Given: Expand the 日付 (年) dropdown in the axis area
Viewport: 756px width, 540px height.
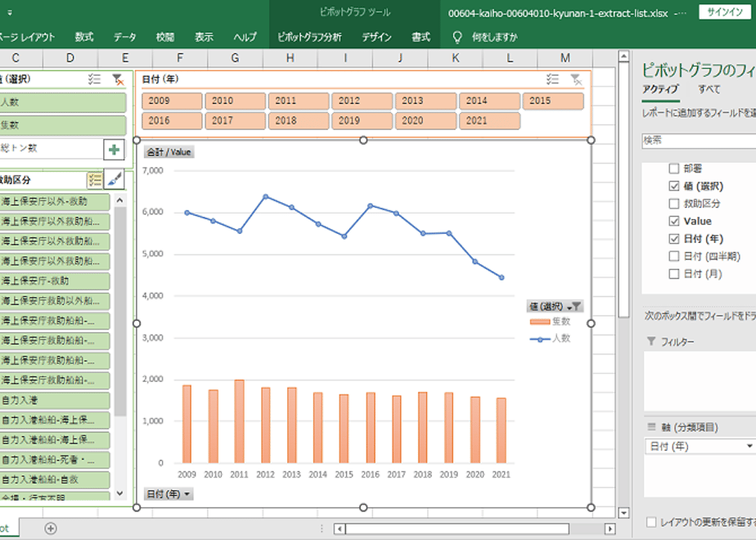Looking at the screenshot, I should [x=749, y=447].
